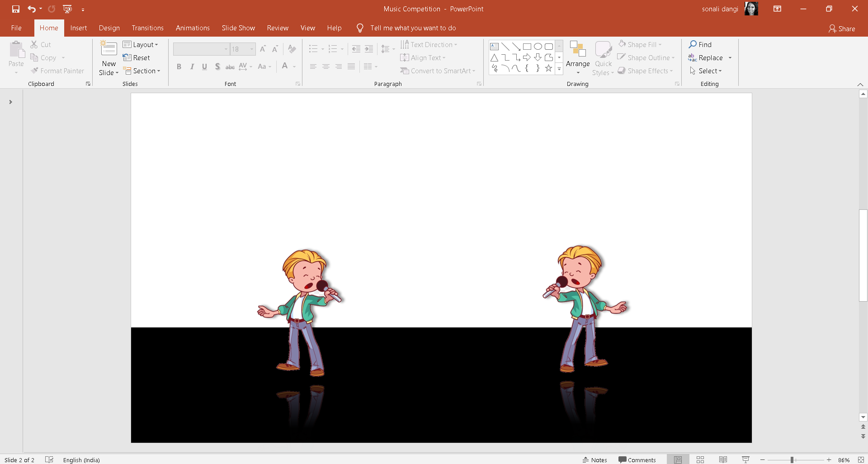Click Fit slide to window icon
This screenshot has width=868, height=464.
pos(861,459)
